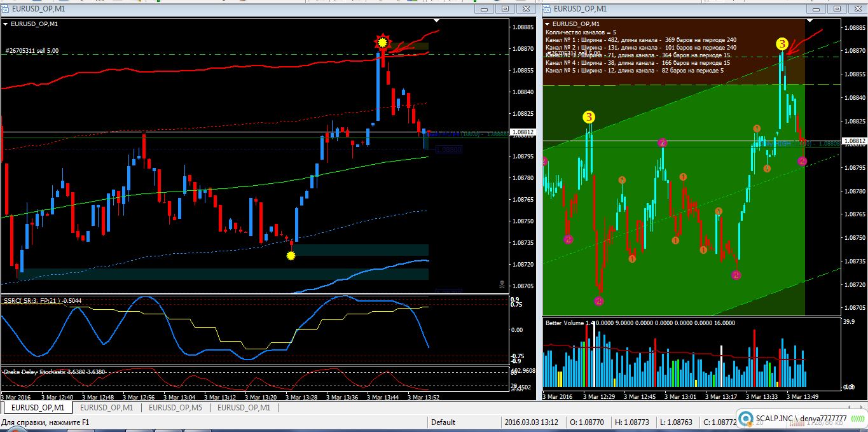Click the O: 1.08770 open price field
Viewport: 868px width, 432px height.
586,422
